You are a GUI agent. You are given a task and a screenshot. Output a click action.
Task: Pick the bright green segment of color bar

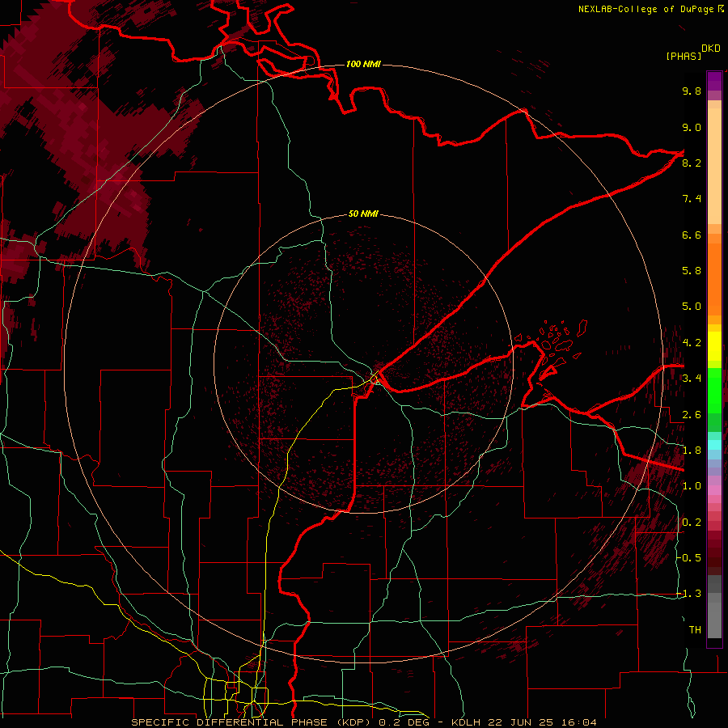[714, 390]
